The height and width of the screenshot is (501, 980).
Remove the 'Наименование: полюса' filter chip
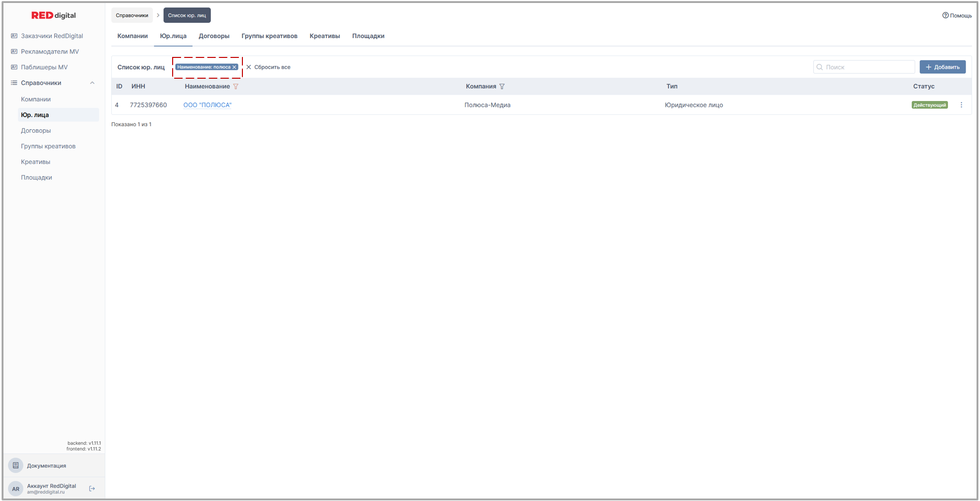234,67
